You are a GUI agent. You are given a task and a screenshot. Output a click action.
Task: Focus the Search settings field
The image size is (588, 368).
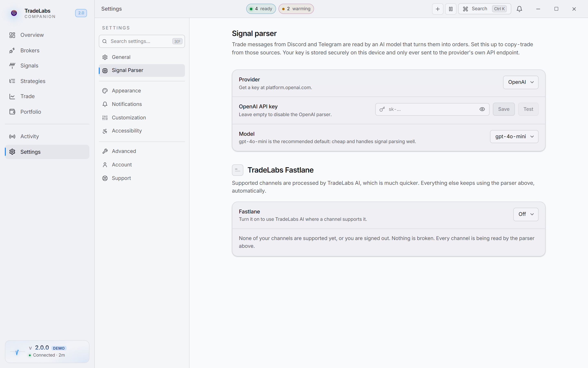pyautogui.click(x=142, y=41)
